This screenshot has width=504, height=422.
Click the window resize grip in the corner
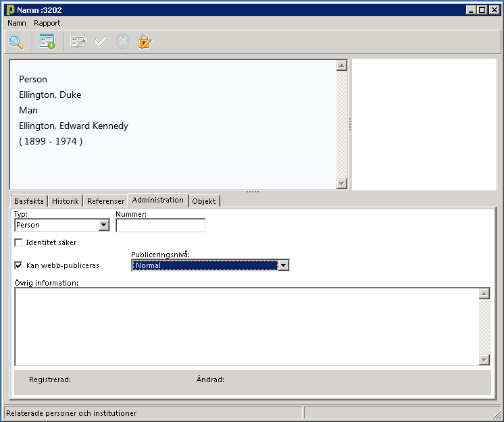[497, 414]
